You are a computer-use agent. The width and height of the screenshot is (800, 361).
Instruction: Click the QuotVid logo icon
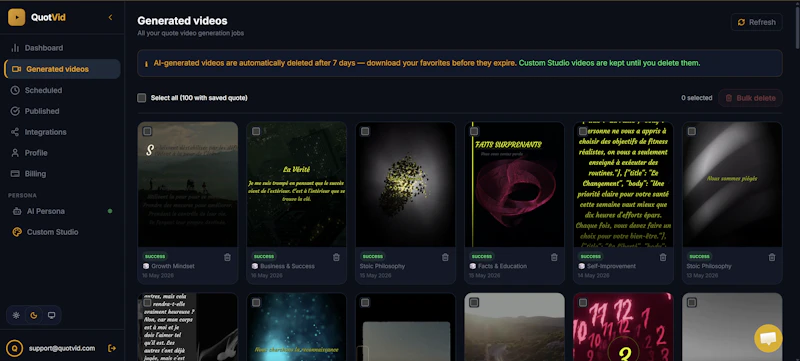click(x=16, y=17)
